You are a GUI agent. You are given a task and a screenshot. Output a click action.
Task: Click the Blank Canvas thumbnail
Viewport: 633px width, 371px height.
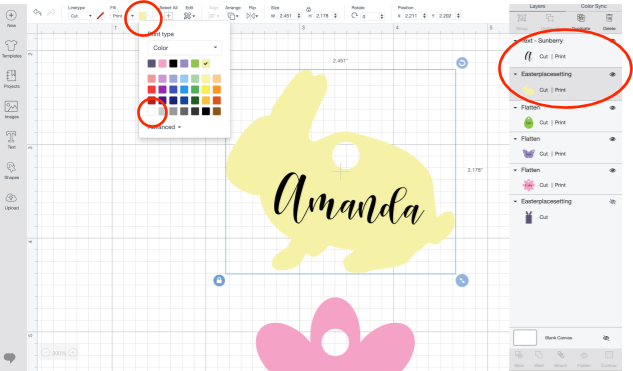coord(525,337)
